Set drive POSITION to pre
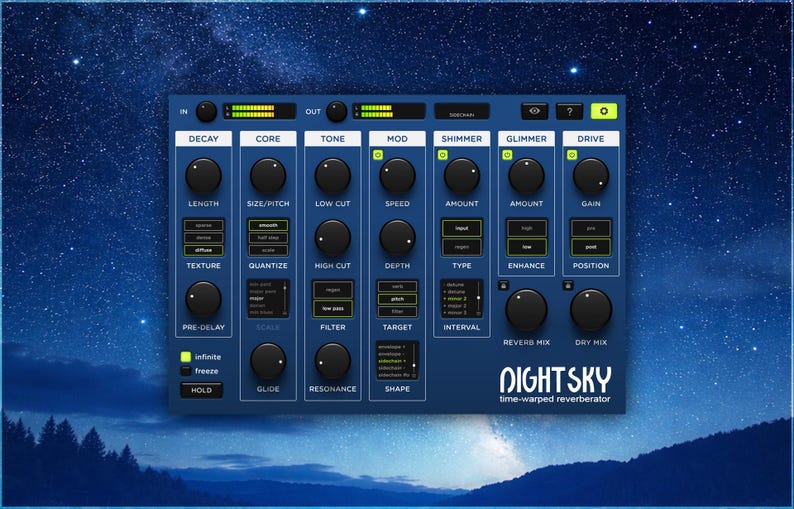The height and width of the screenshot is (509, 794). [591, 228]
